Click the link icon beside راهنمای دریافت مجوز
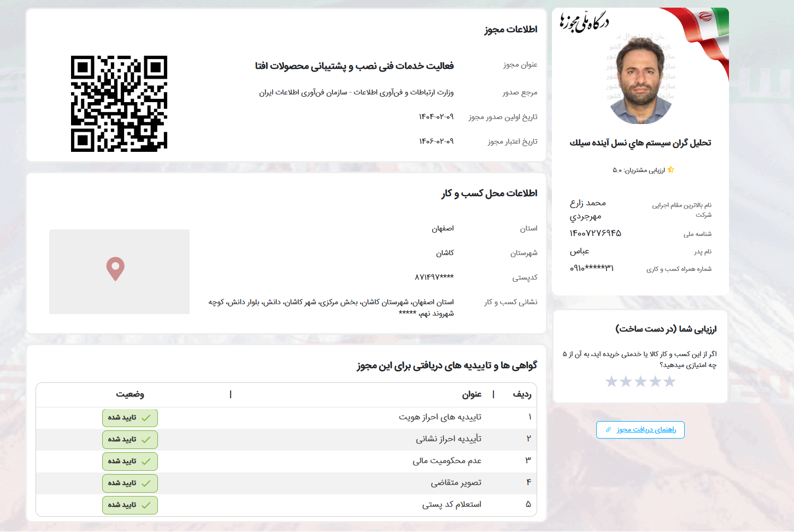The width and height of the screenshot is (794, 532). point(608,430)
